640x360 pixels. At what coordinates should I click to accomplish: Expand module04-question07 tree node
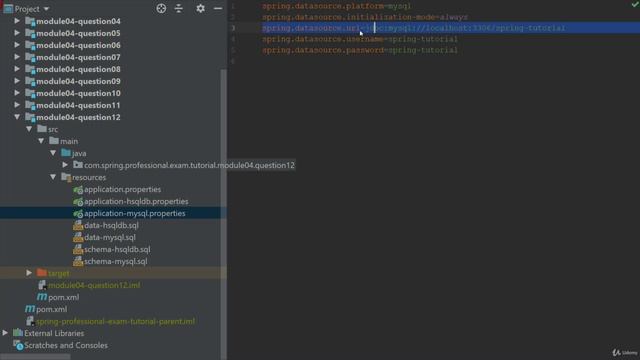17,57
